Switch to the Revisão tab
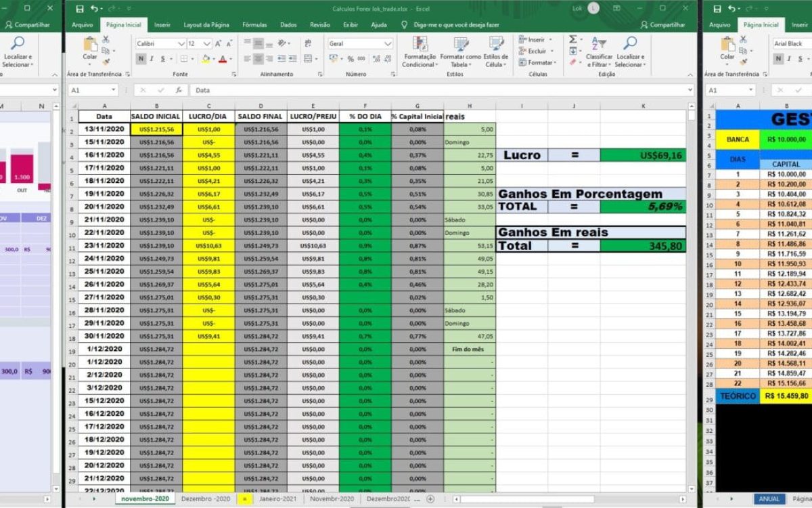The width and height of the screenshot is (812, 508). coord(320,24)
